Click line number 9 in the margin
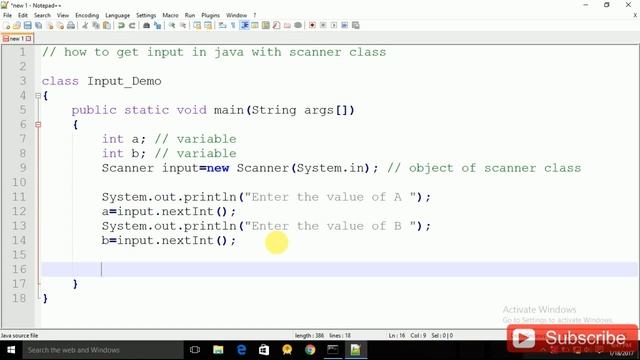This screenshot has height=360, width=640. (23, 168)
